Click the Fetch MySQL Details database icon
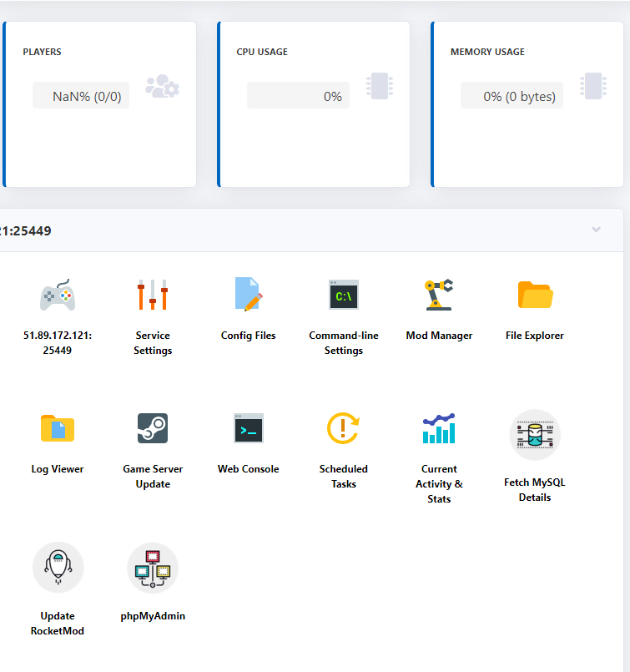Screen dimensions: 630x672 click(x=535, y=435)
